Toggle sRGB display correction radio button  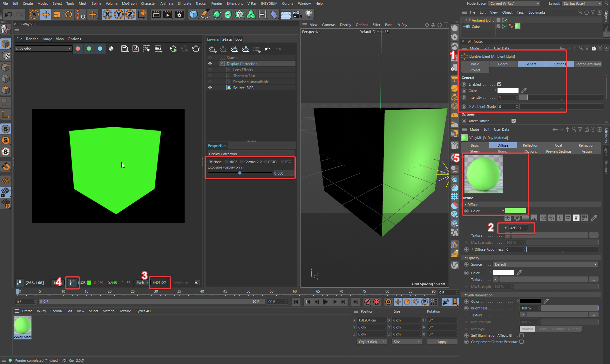(x=228, y=162)
